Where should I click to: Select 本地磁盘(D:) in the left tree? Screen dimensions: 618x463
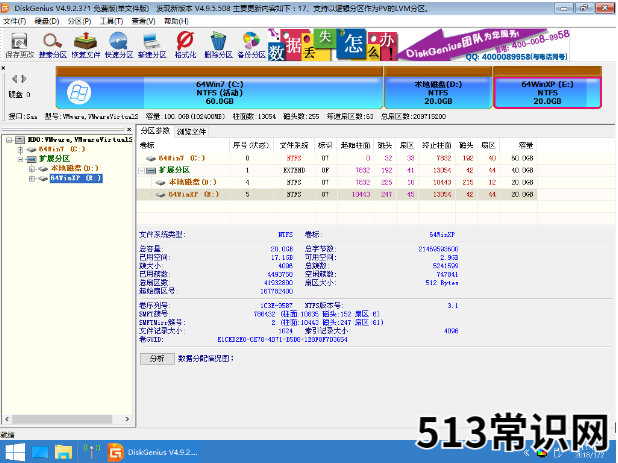pyautogui.click(x=74, y=168)
